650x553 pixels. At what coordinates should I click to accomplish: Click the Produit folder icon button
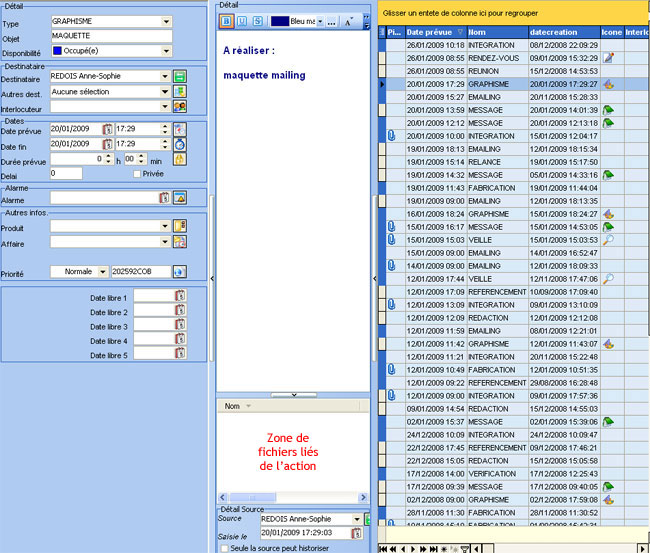click(179, 226)
